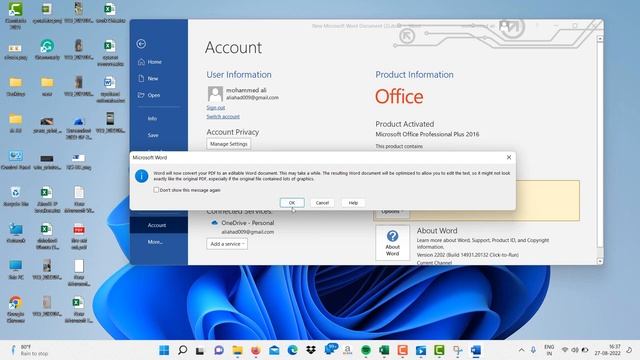640x360 pixels.
Task: Select Account in the Word sidebar
Action: point(159,225)
